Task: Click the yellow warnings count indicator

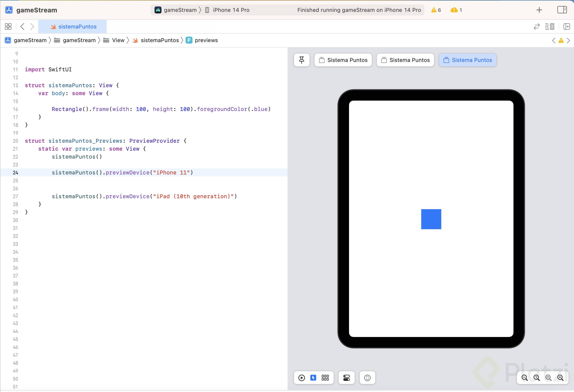Action: [x=436, y=10]
